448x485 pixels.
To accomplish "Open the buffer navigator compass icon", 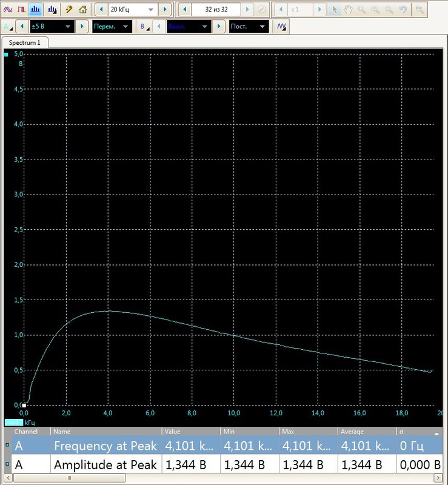I will [x=261, y=10].
